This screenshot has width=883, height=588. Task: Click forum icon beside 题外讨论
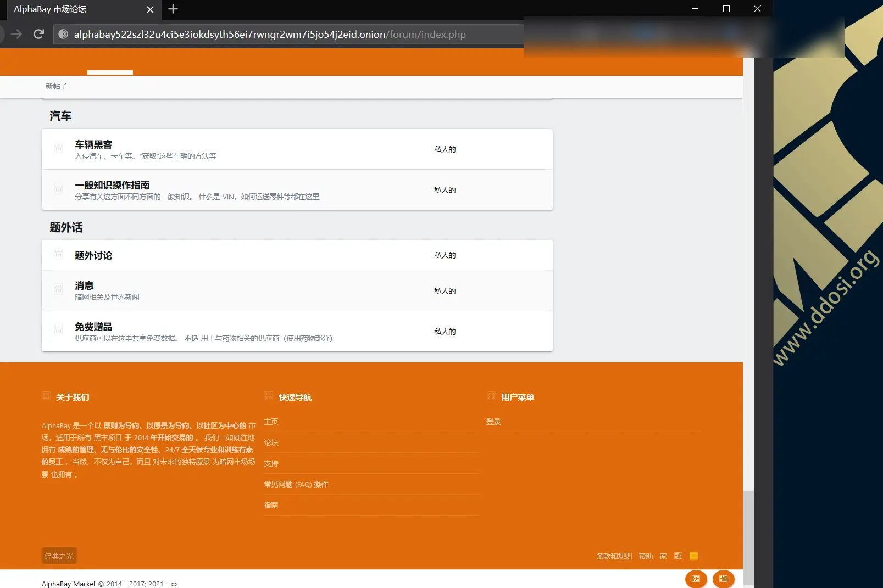tap(59, 254)
